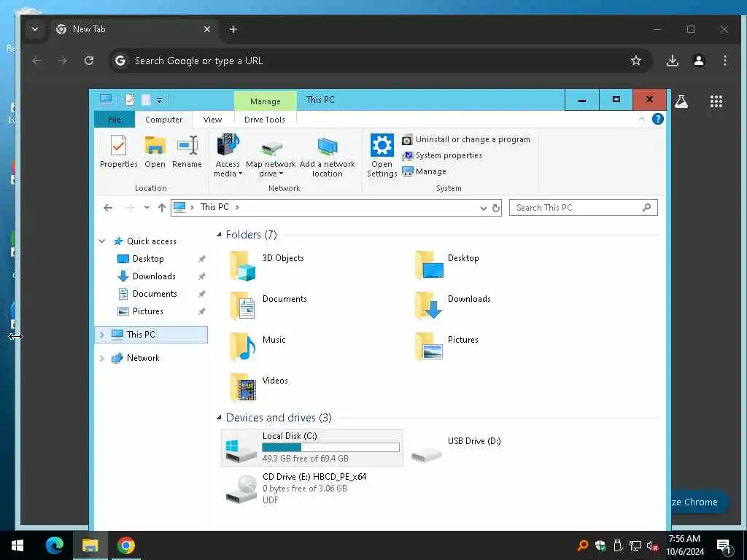Reload the page in Chrome
This screenshot has height=560, width=747.
click(x=89, y=61)
